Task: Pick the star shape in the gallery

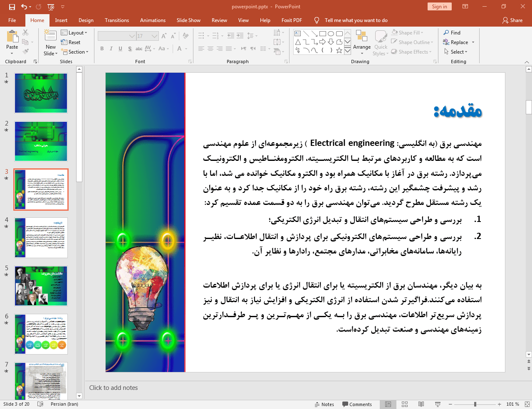Action: 339,50
